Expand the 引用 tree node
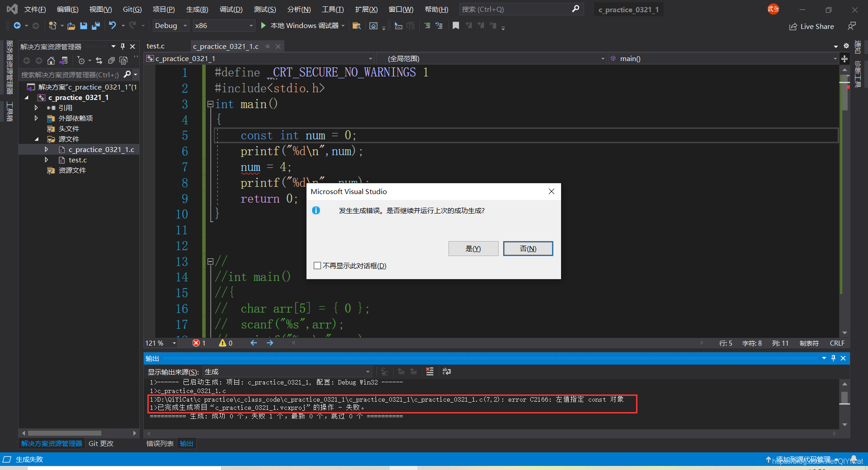Screen dimensions: 868x470 [36, 108]
